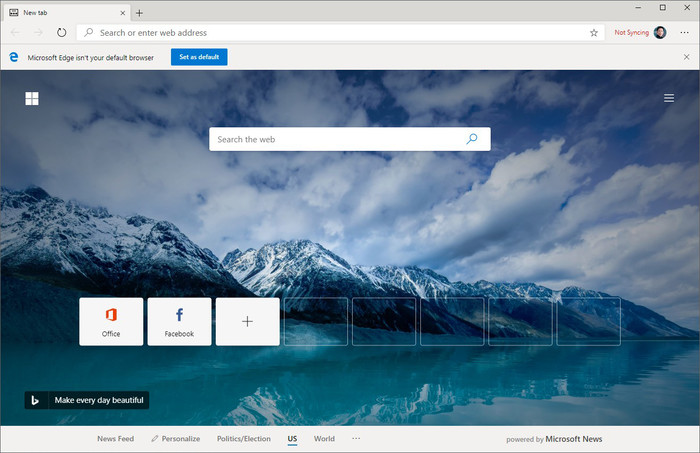Open page settings hamburger menu
The image size is (700, 453).
668,98
